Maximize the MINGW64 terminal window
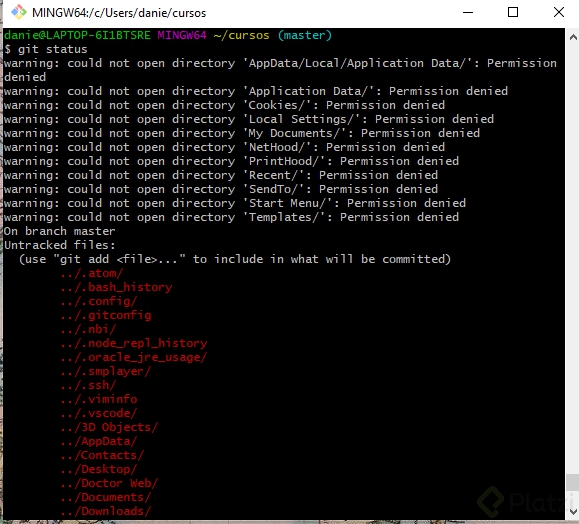The width and height of the screenshot is (579, 524). tap(513, 12)
